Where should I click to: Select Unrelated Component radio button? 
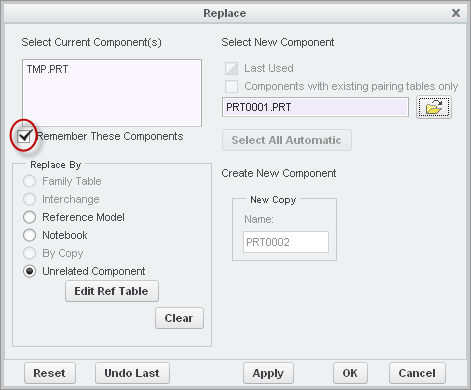[x=29, y=271]
